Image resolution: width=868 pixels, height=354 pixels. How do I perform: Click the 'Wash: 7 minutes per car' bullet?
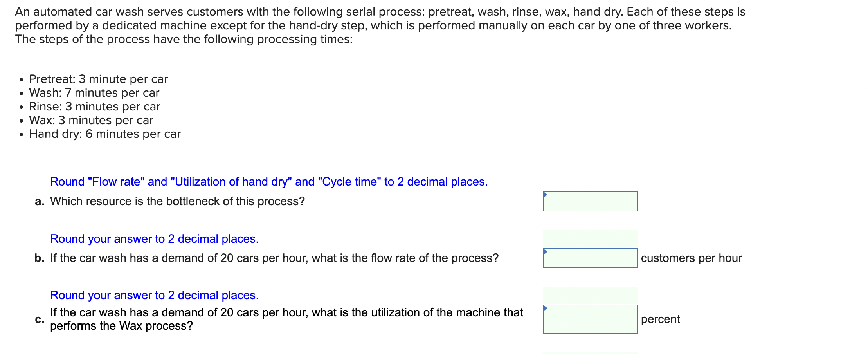[94, 93]
